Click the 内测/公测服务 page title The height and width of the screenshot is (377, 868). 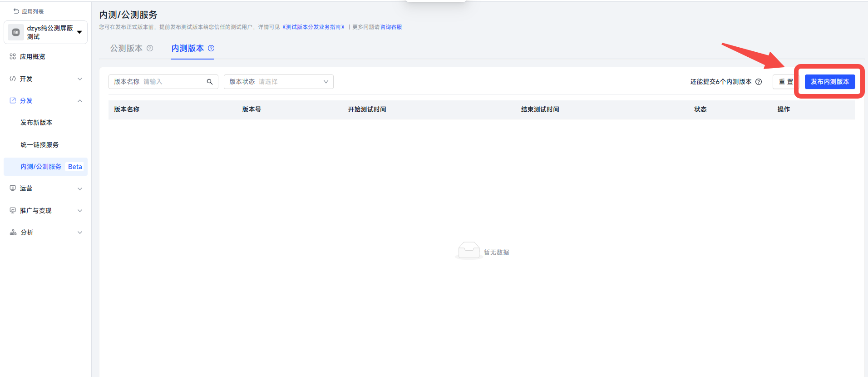click(128, 15)
